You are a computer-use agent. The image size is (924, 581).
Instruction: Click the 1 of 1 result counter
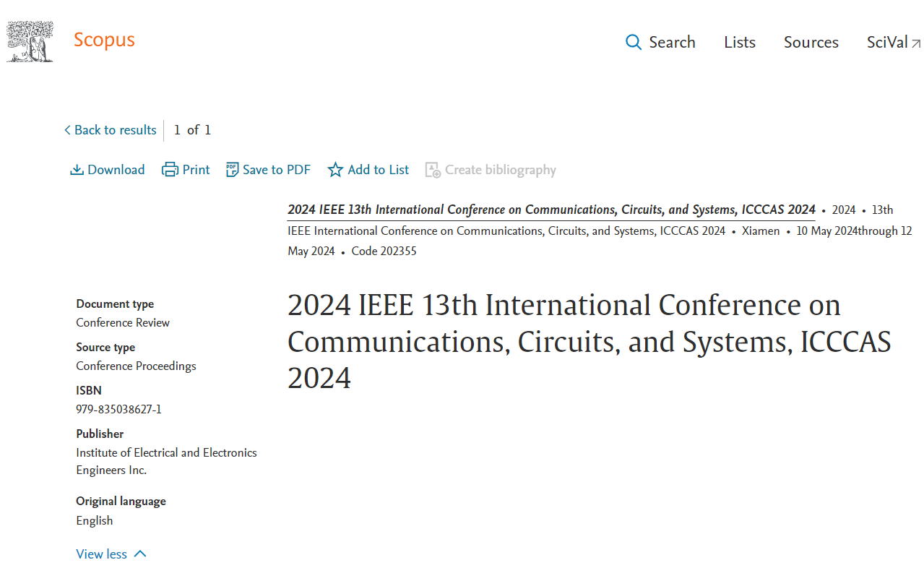[192, 130]
